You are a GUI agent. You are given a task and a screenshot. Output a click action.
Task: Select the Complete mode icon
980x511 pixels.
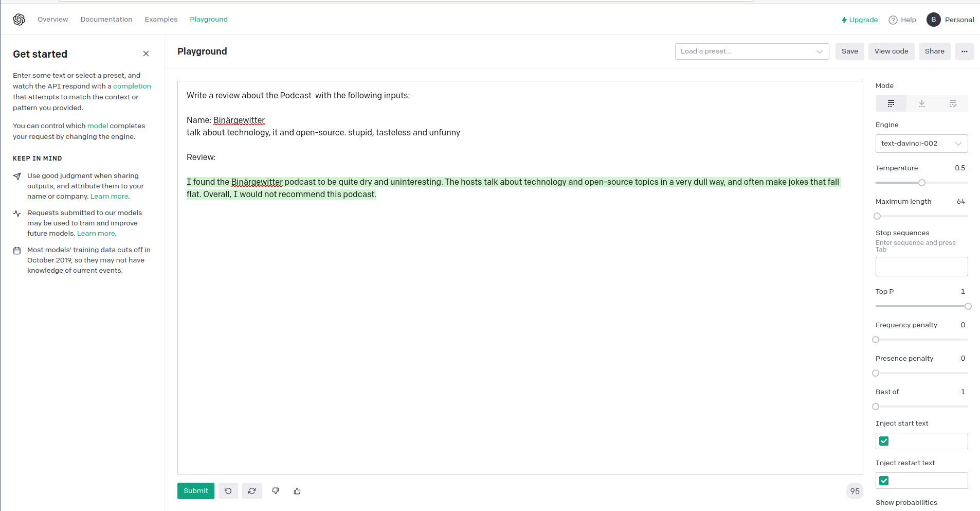point(891,103)
